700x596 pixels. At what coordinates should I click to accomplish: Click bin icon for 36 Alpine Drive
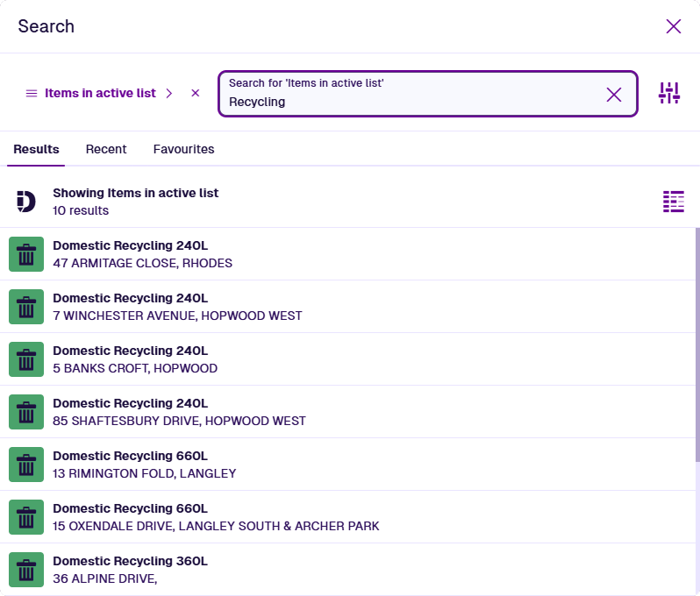(x=26, y=570)
